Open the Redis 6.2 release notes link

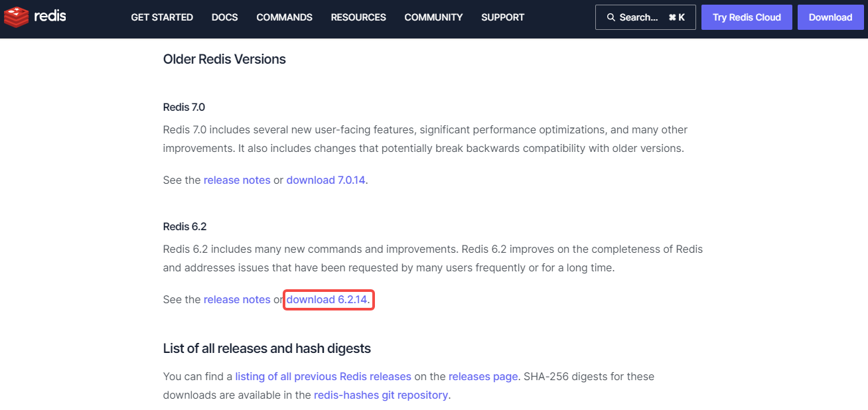pos(237,299)
